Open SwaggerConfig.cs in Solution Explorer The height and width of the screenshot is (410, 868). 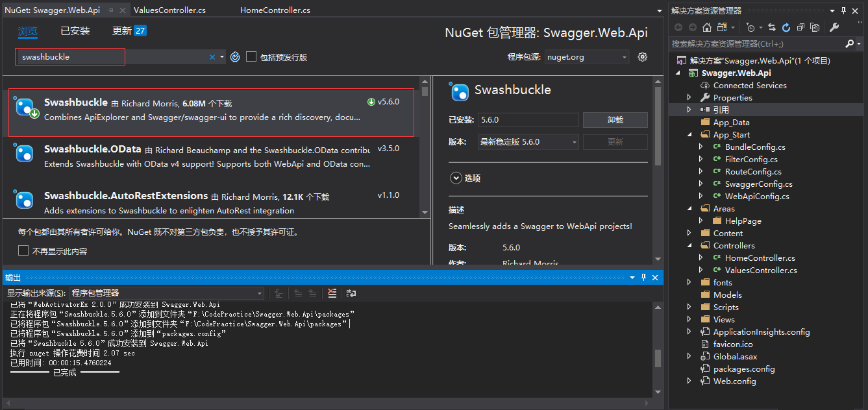[x=758, y=184]
